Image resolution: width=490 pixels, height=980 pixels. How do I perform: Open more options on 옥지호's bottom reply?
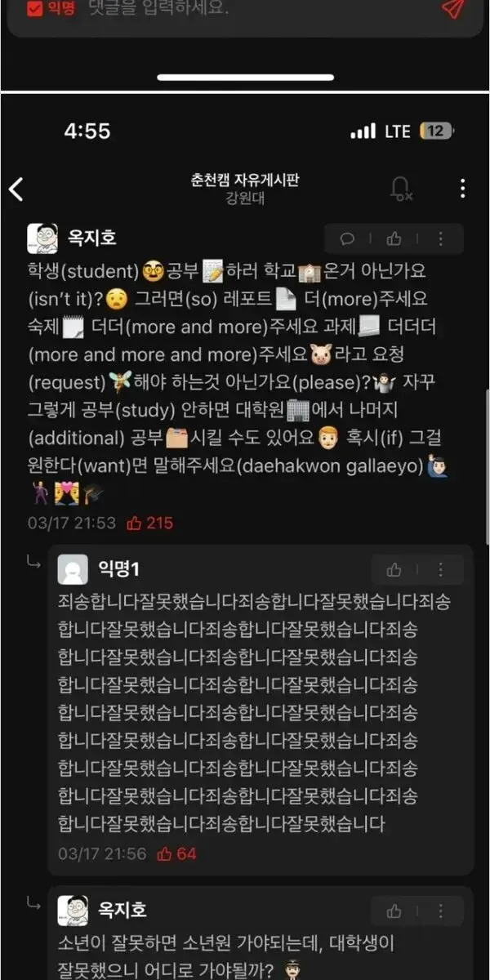coord(440,911)
